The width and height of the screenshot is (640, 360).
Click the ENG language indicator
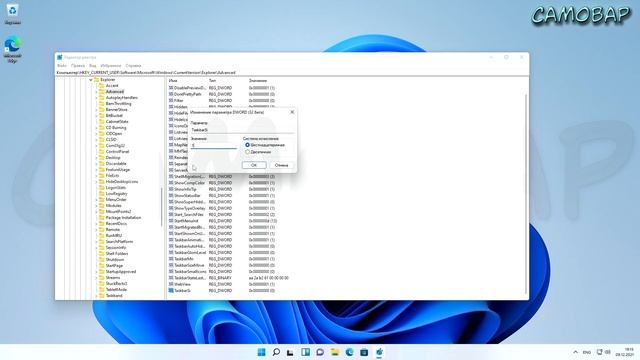pyautogui.click(x=587, y=352)
